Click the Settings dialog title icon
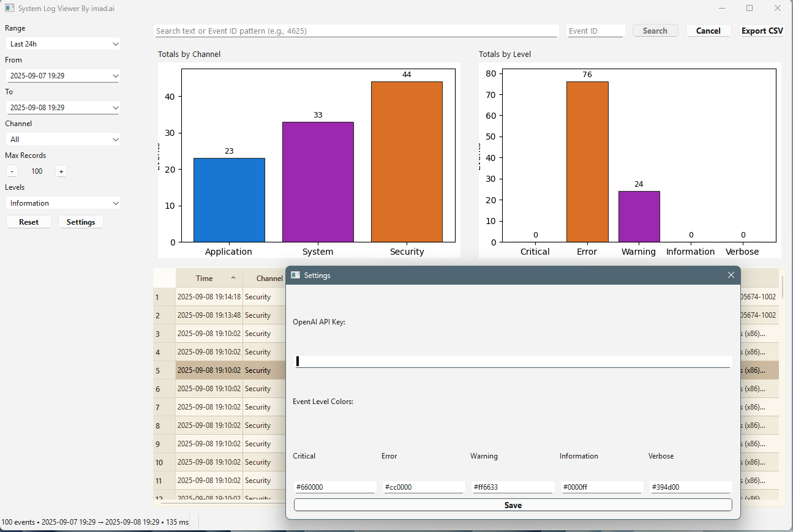Image resolution: width=793 pixels, height=532 pixels. coord(295,275)
